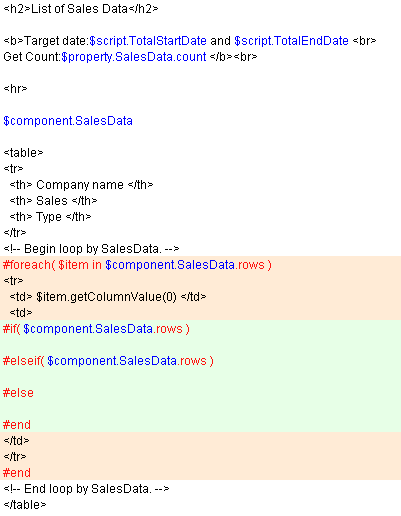Click the #else directive
The width and height of the screenshot is (401, 516).
tap(18, 393)
